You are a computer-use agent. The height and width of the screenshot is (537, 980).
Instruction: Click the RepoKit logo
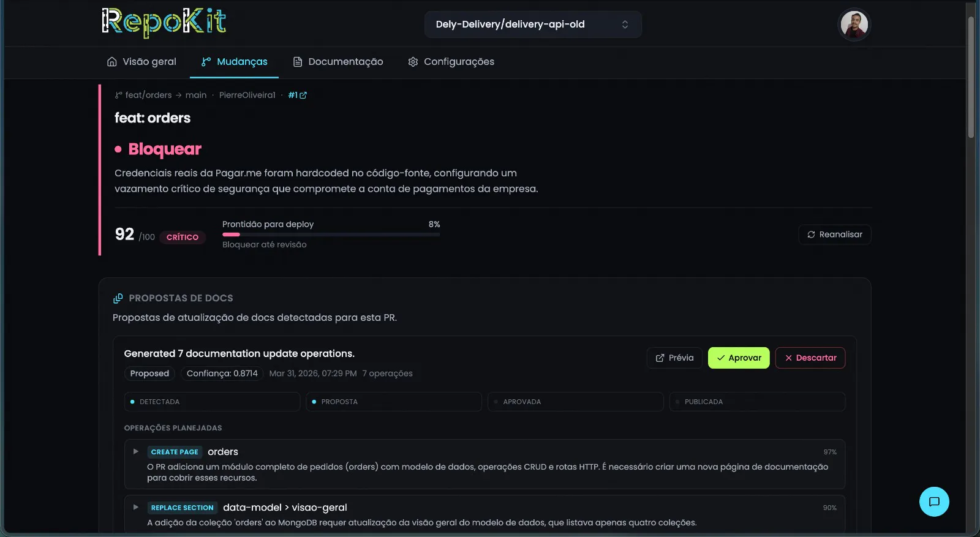tap(164, 23)
